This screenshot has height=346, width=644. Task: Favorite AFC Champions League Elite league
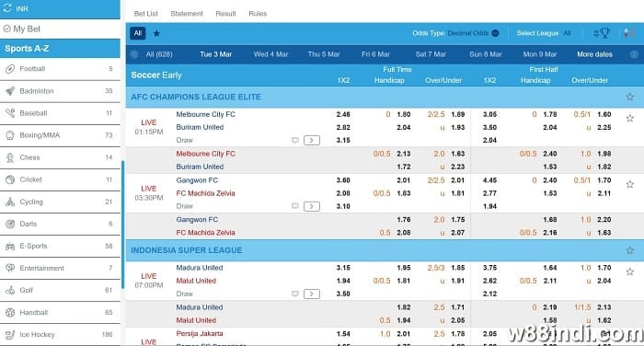(629, 97)
